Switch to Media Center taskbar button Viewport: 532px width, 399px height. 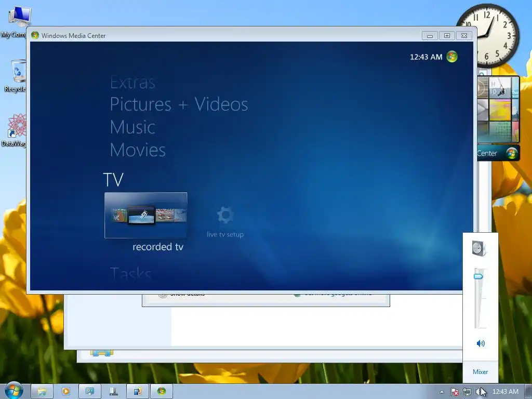click(162, 392)
